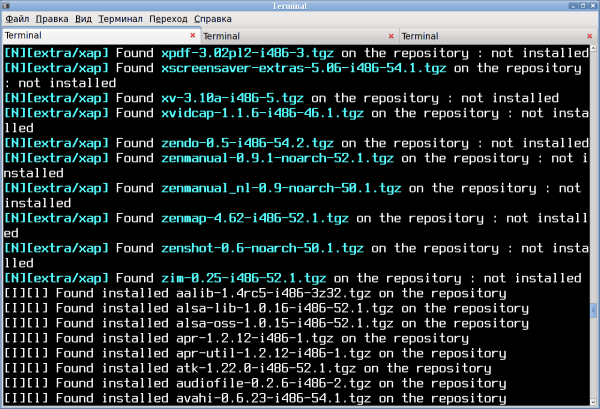Open the Правка menu
This screenshot has height=409, width=600.
point(52,19)
